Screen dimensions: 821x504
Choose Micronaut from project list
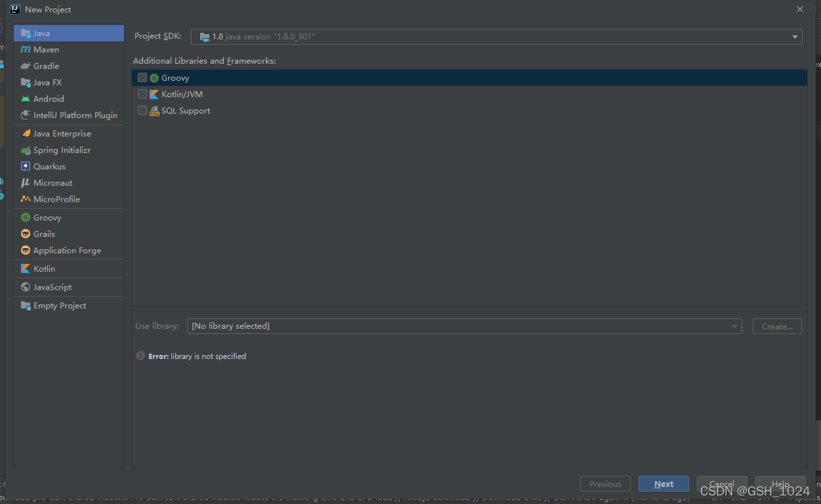(x=69, y=182)
